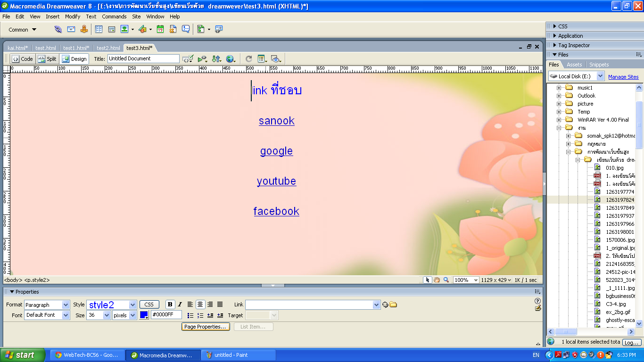Insert a Div Tag from the toolbar
Viewport: 644px width, 362px height.
112,29
